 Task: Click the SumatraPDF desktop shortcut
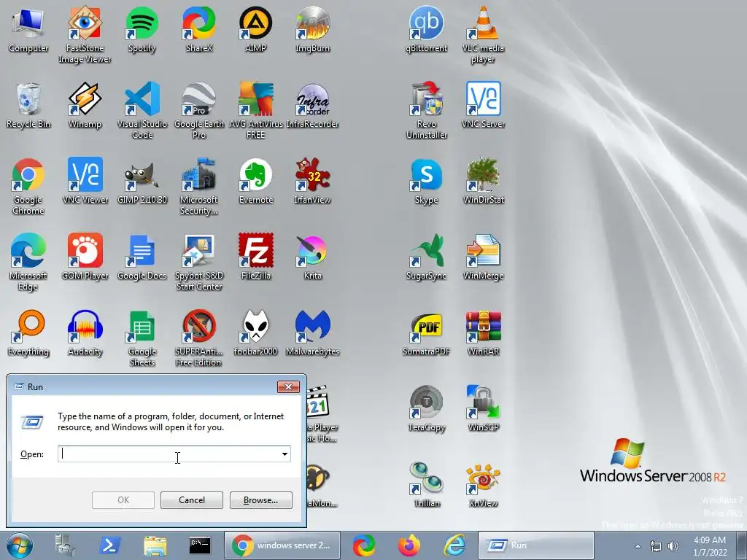426,332
